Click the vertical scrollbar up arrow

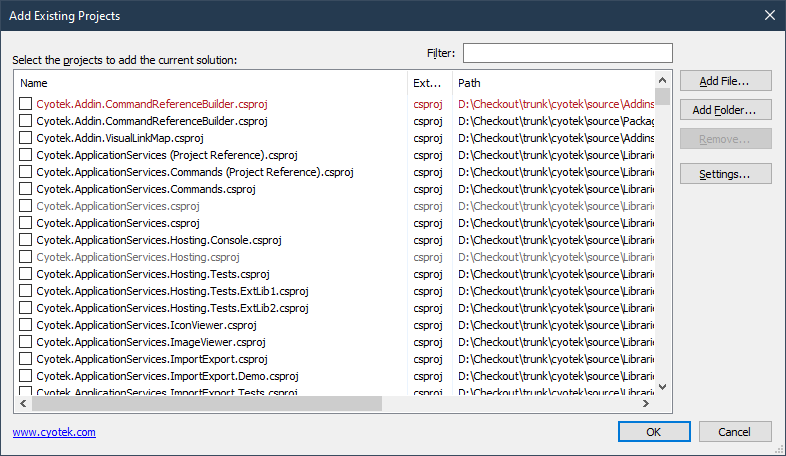pyautogui.click(x=662, y=80)
